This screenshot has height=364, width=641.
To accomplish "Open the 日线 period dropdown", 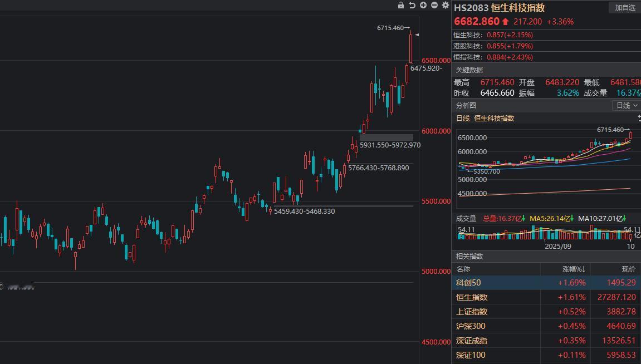I will pyautogui.click(x=627, y=105).
